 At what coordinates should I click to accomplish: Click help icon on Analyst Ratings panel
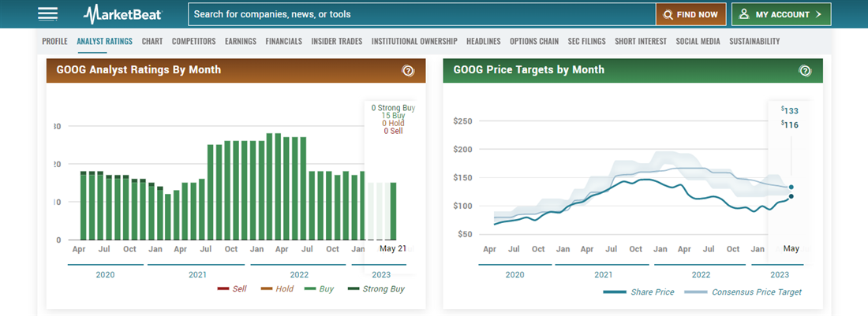tap(408, 70)
